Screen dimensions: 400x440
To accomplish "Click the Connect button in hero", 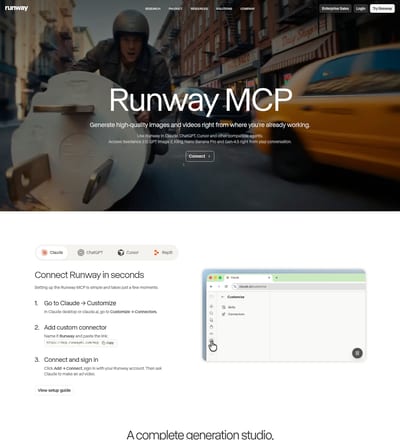I will pos(200,156).
